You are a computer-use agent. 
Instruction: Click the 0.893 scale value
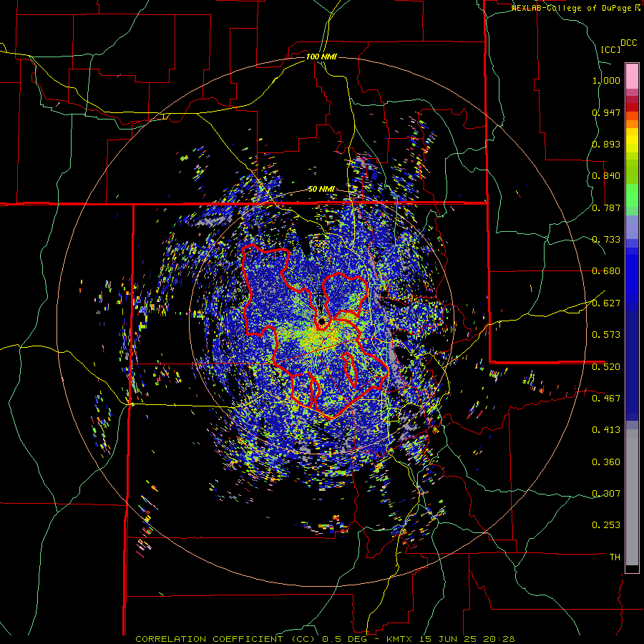click(606, 144)
